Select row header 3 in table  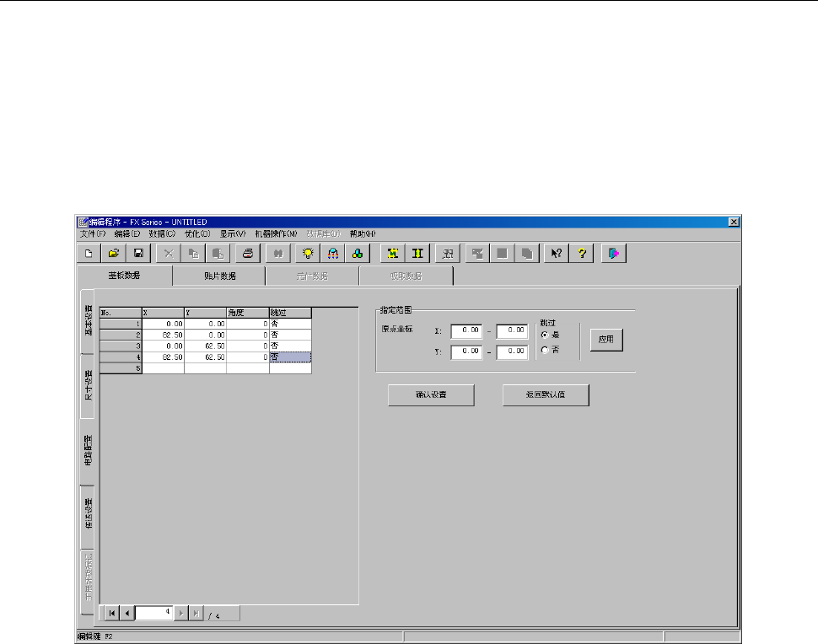[x=121, y=346]
